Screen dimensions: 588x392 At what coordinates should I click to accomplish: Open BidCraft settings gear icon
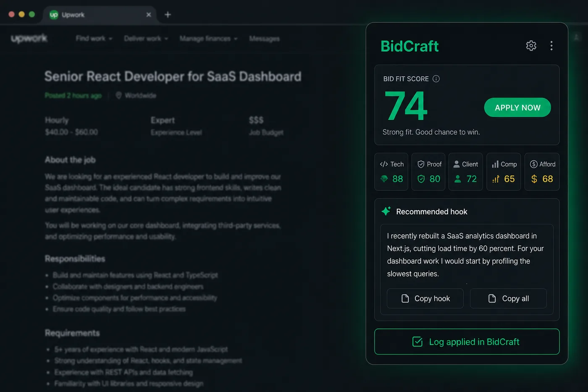531,45
